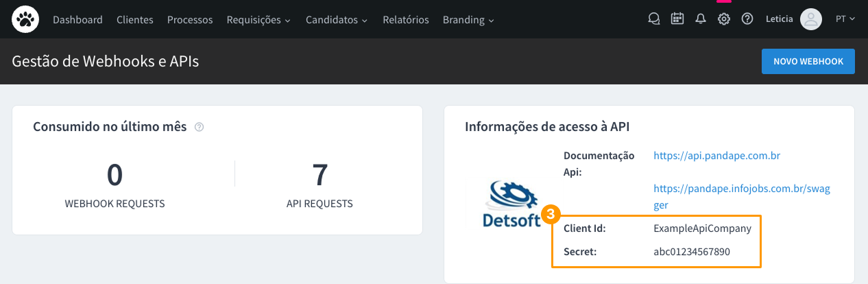Open the api.pandape.com.br documentation link
This screenshot has height=284, width=868.
(716, 156)
